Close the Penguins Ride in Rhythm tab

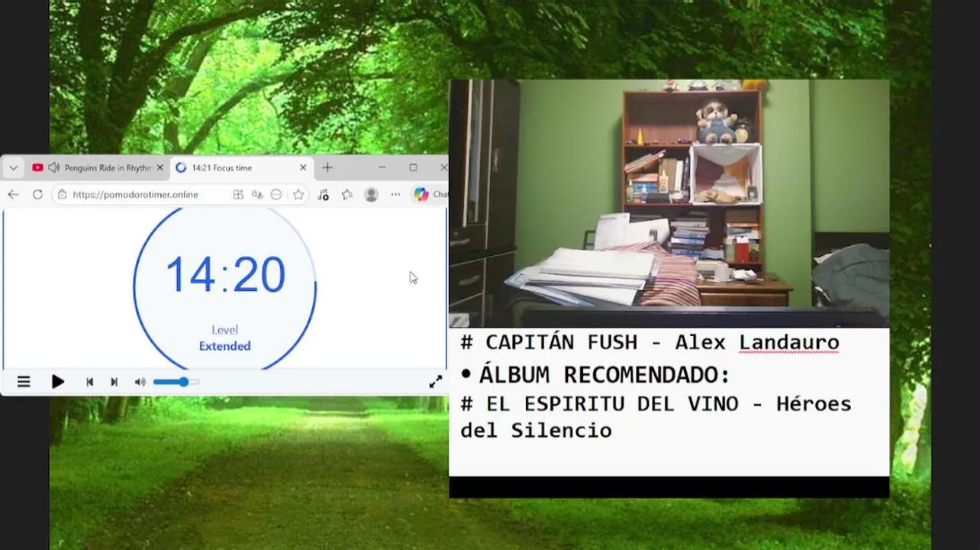(160, 168)
